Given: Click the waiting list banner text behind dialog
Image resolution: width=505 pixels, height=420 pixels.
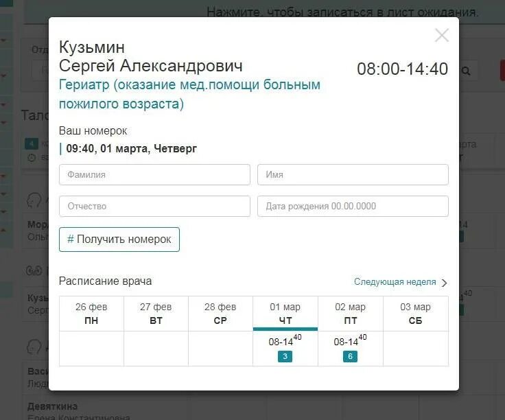Looking at the screenshot, I should 342,12.
